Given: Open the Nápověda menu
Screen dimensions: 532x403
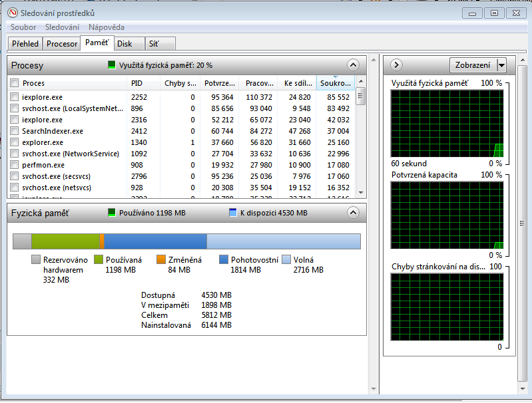Looking at the screenshot, I should click(x=106, y=27).
